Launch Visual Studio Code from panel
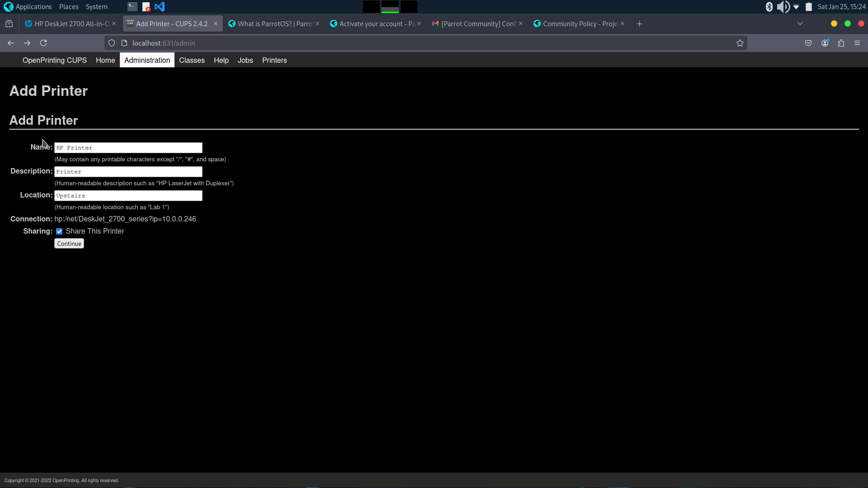The height and width of the screenshot is (488, 868). [x=160, y=7]
